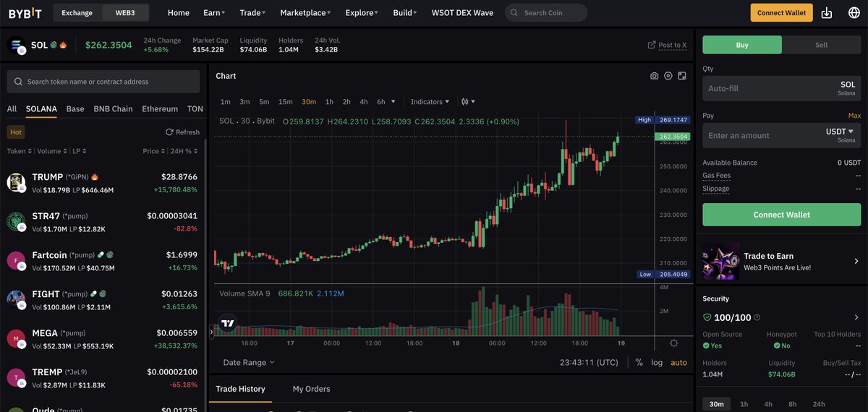Open WSOT DEX Wave page

pos(462,13)
